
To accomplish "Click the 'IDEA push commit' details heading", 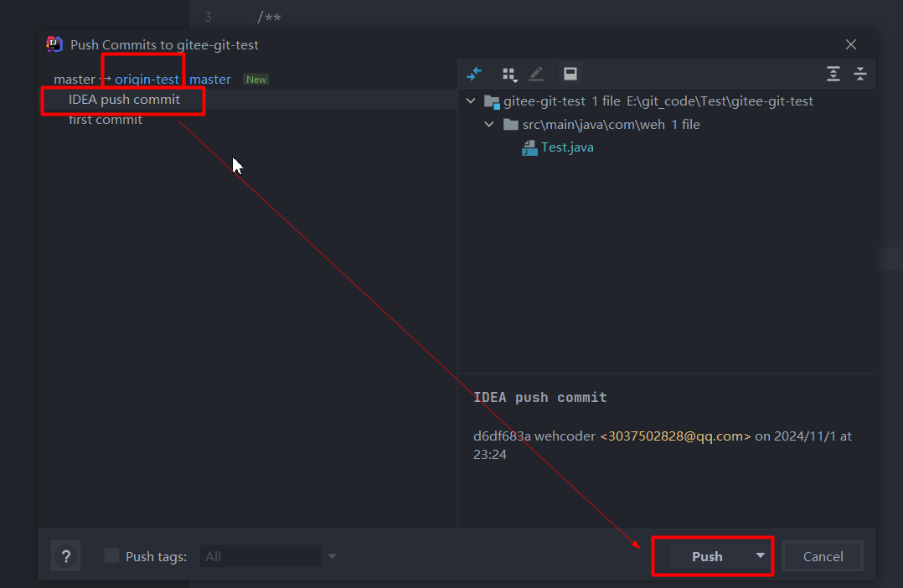I will click(x=539, y=397).
